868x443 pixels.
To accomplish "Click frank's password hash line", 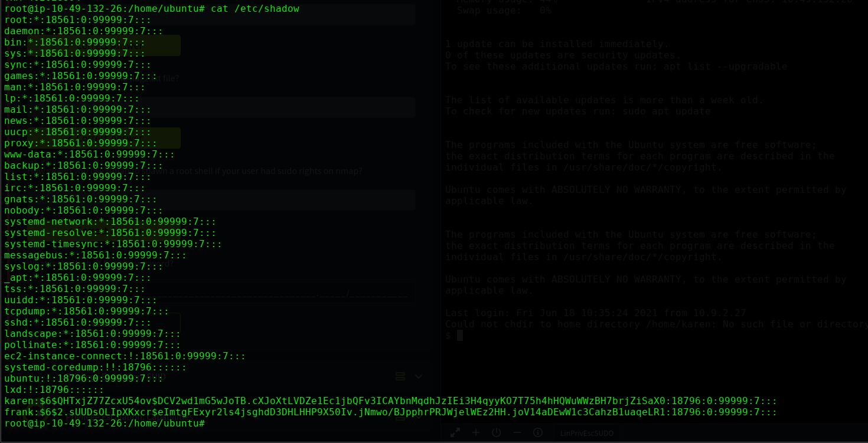I will [390, 412].
